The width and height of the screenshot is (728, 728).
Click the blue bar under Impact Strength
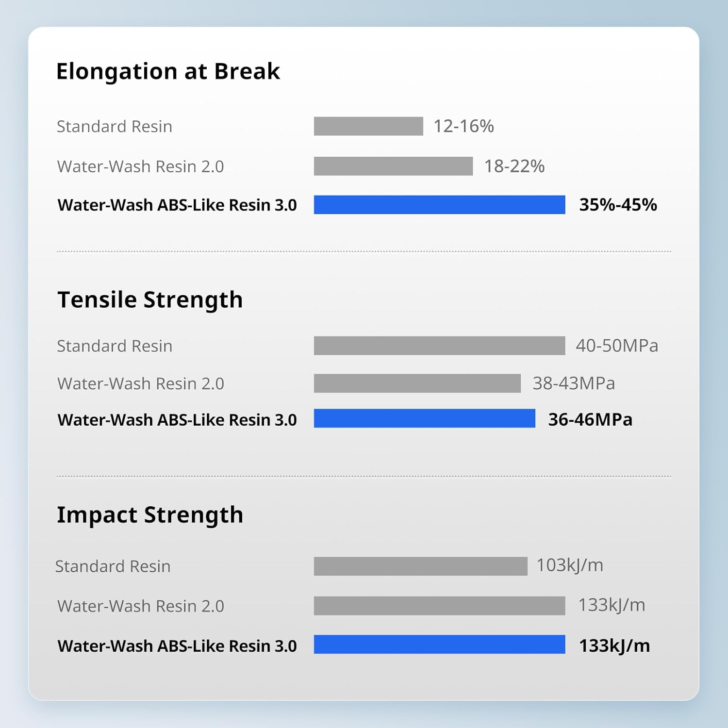pyautogui.click(x=439, y=645)
